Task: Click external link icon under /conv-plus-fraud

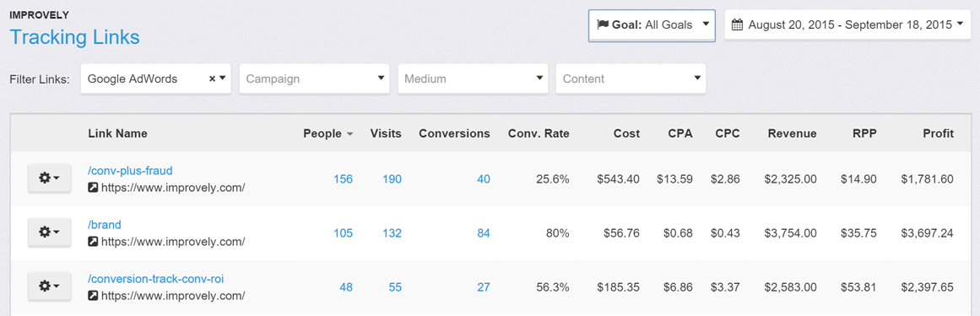Action: [93, 187]
